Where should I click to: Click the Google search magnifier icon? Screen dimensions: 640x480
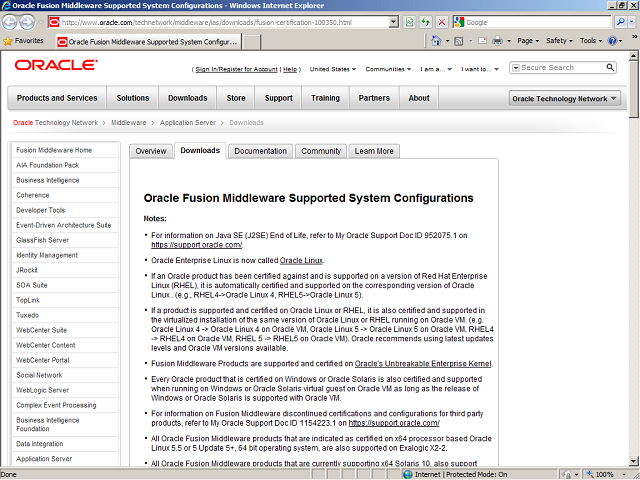coord(620,21)
